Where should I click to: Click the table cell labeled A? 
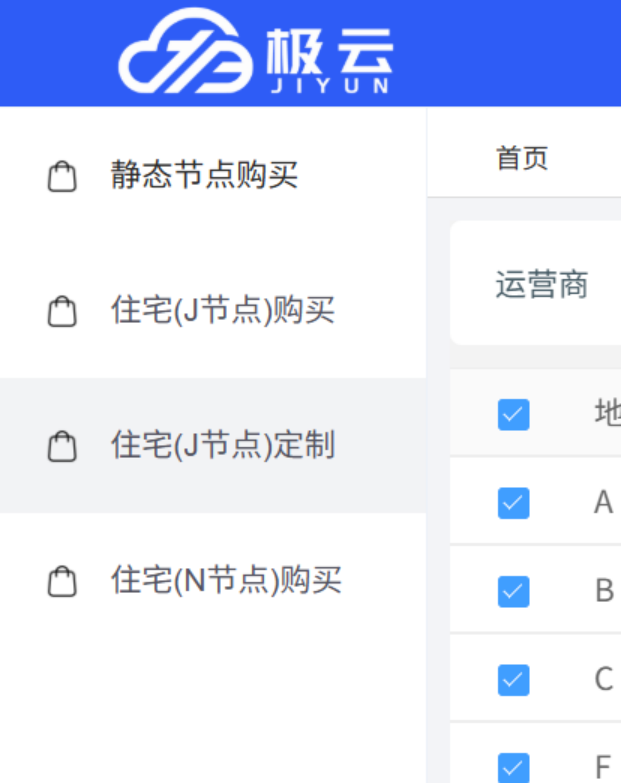pyautogui.click(x=603, y=502)
